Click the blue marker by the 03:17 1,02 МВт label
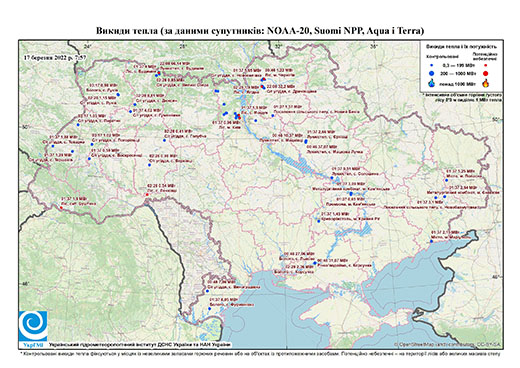 [x=92, y=144]
